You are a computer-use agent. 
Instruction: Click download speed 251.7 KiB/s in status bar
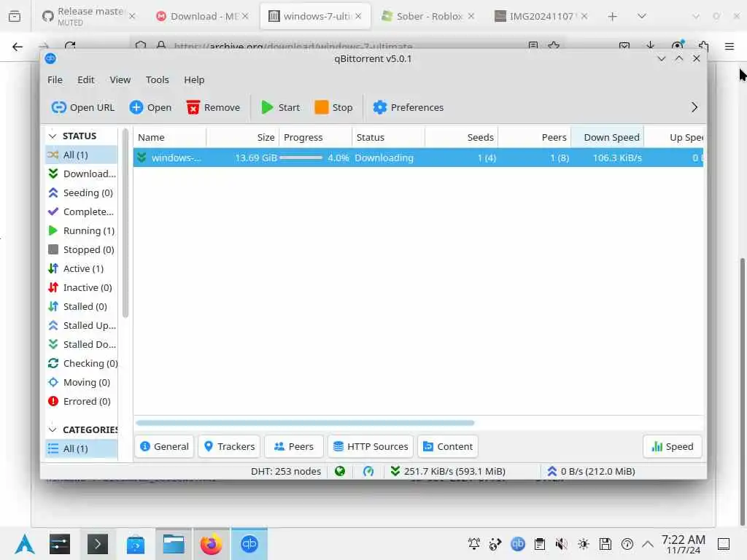pos(448,472)
